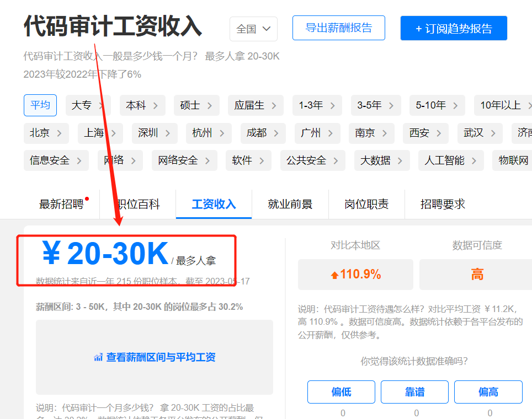
Task: Choose the 硕士 education filter
Action: coord(190,105)
